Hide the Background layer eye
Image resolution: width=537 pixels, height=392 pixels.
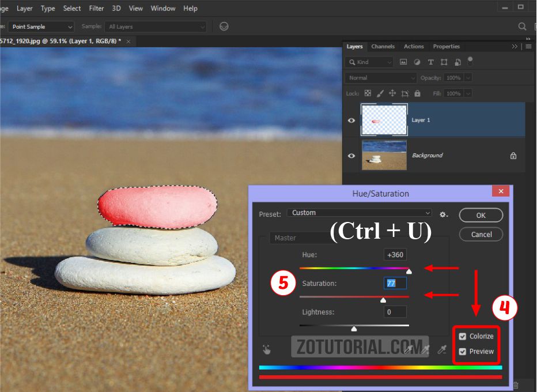click(351, 156)
